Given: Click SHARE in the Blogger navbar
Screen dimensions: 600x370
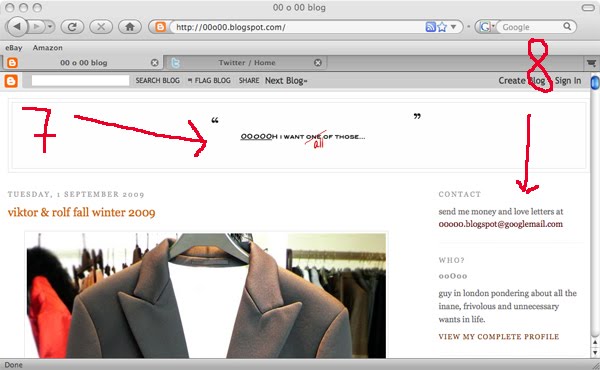Looking at the screenshot, I should click(249, 81).
